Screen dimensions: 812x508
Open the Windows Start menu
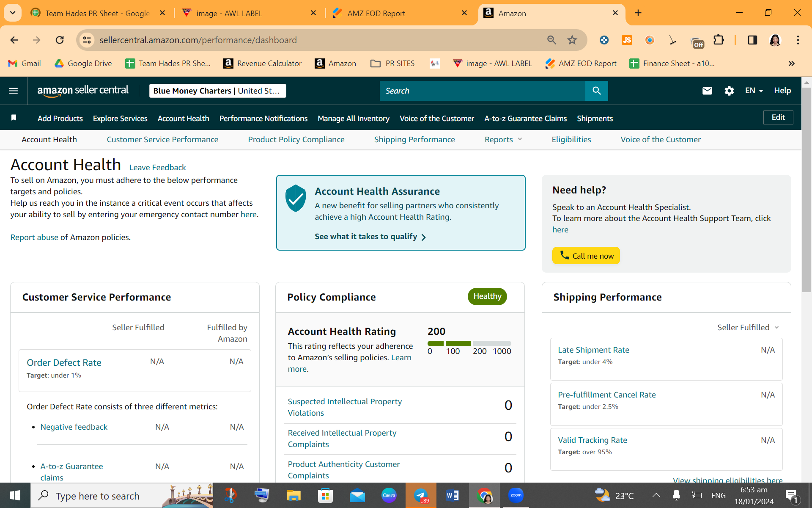pyautogui.click(x=15, y=495)
